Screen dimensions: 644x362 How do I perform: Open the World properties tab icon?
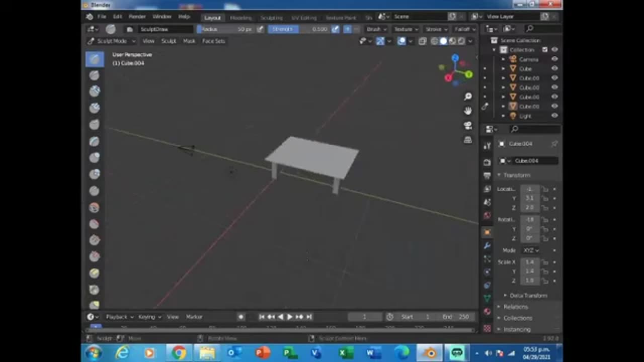point(487,216)
